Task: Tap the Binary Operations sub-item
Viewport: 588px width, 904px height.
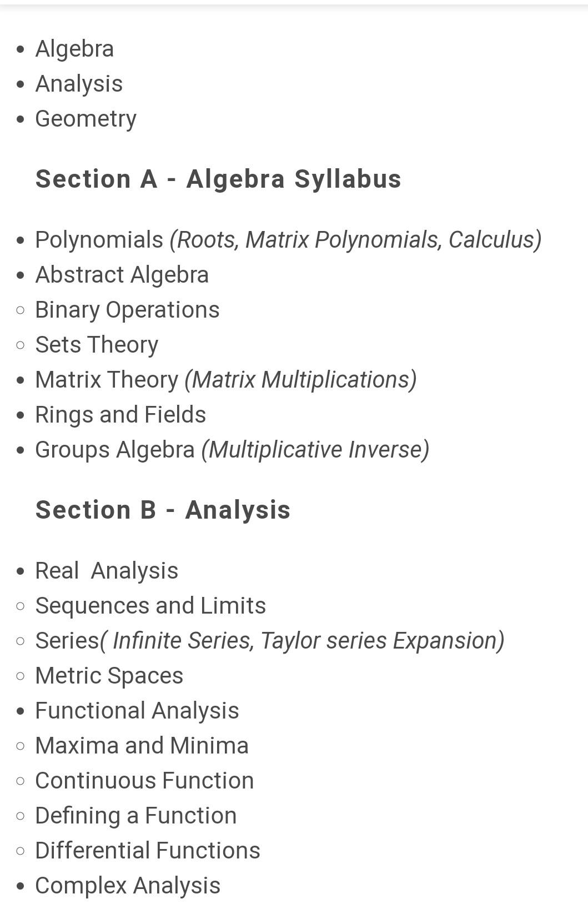Action: [127, 310]
